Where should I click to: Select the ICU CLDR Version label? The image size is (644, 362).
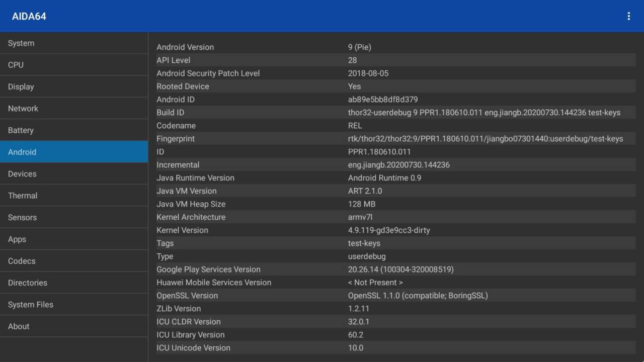[188, 322]
